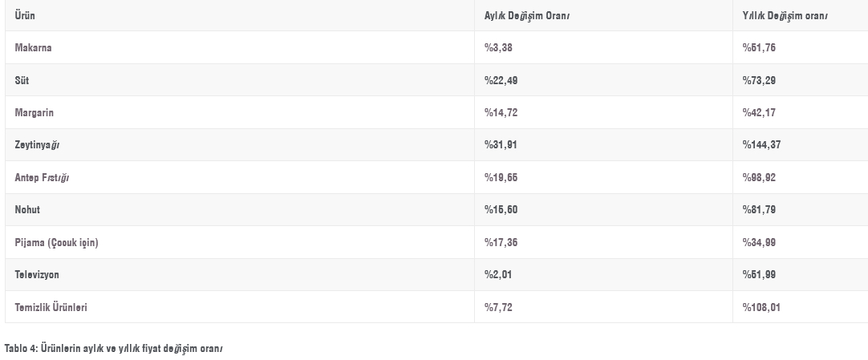Image resolution: width=868 pixels, height=360 pixels.
Task: Click the %22,49 monthly value for Süt
Action: [501, 80]
